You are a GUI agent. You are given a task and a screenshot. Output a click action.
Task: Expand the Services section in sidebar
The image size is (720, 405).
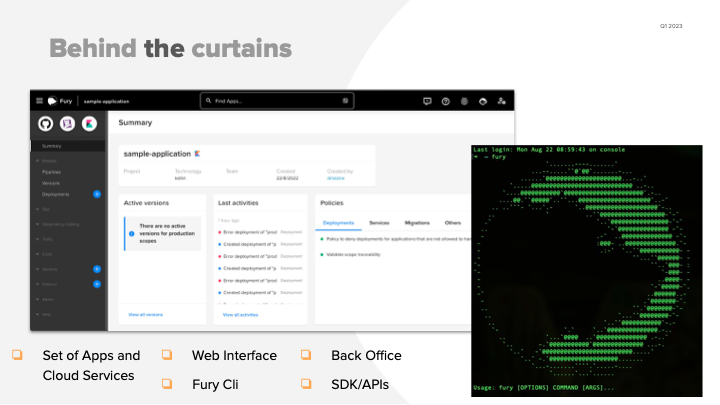tap(46, 269)
